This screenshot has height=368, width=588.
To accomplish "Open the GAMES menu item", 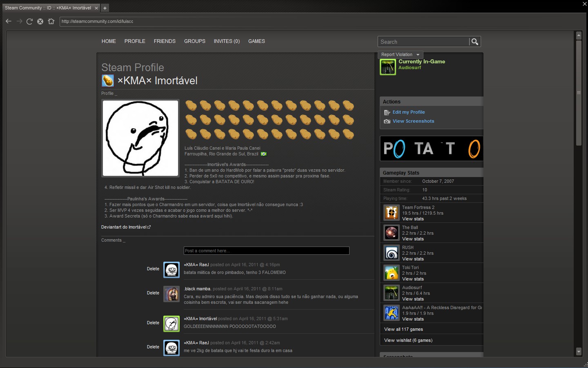I will (256, 41).
